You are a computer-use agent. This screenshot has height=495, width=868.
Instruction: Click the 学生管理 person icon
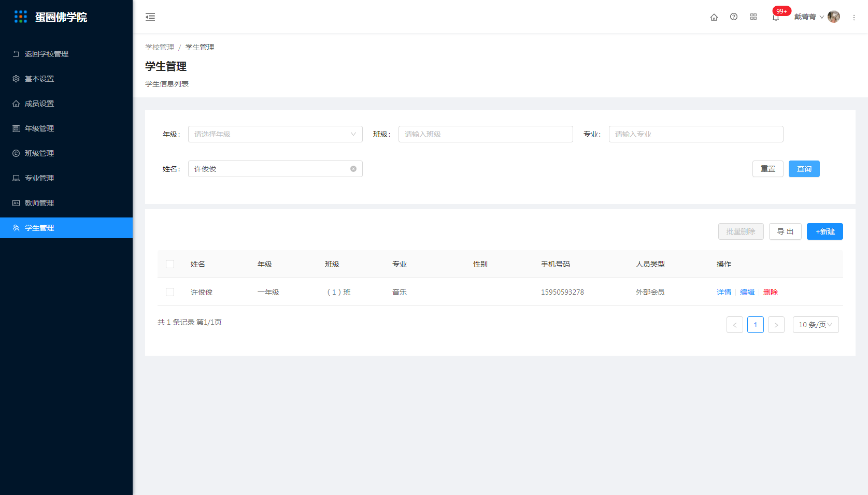pyautogui.click(x=16, y=228)
